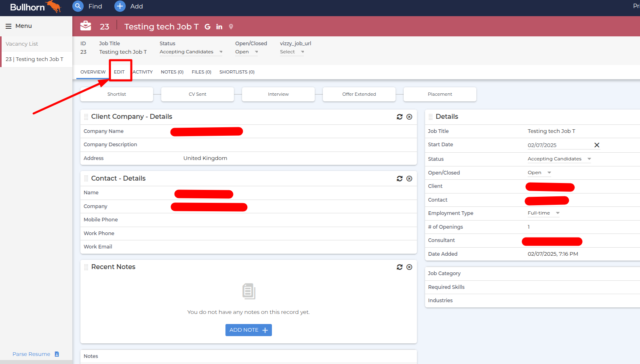The image size is (640, 364).
Task: Click the Interview stage button
Action: pyautogui.click(x=278, y=94)
